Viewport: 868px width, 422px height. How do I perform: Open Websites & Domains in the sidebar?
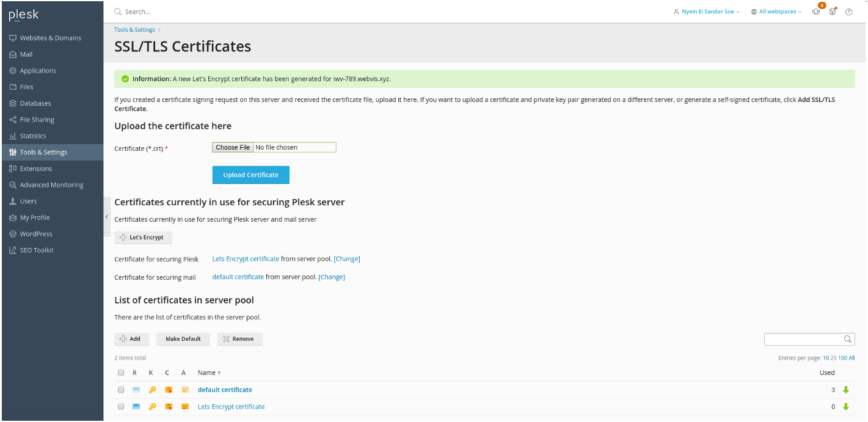click(50, 38)
